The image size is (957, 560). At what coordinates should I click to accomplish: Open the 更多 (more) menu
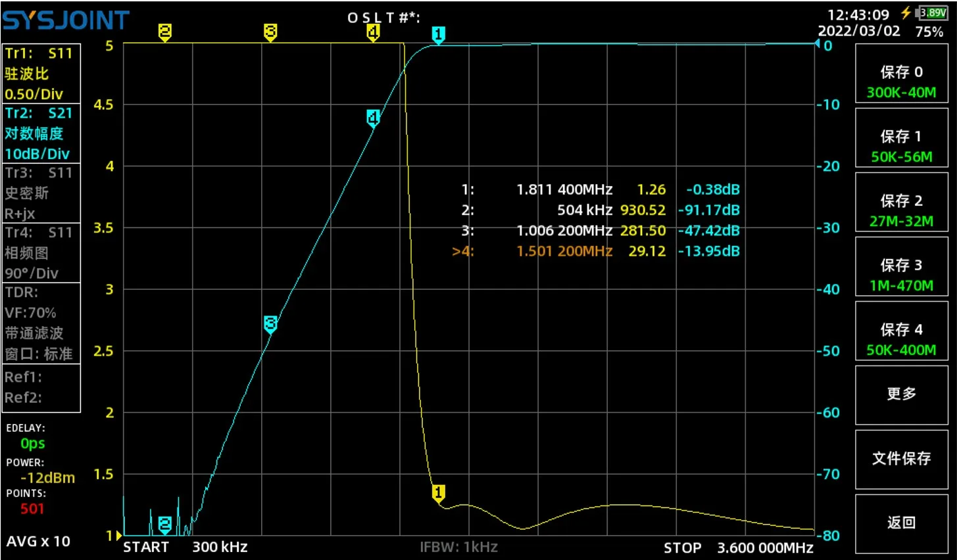point(901,394)
